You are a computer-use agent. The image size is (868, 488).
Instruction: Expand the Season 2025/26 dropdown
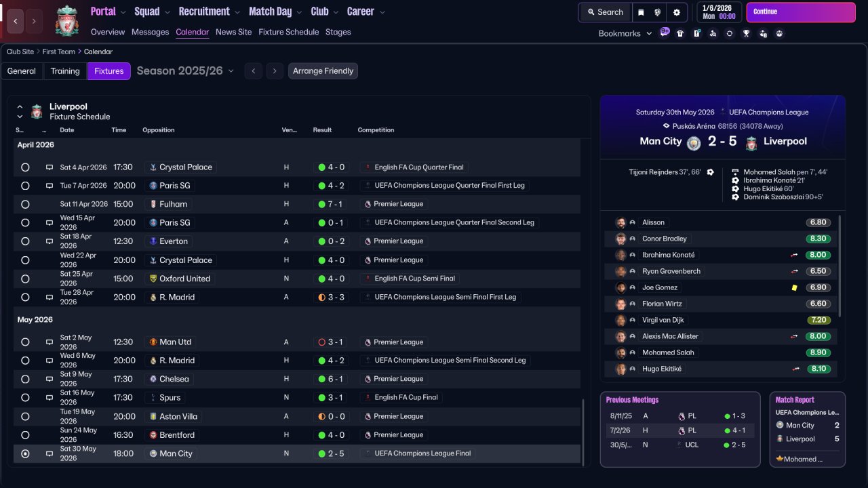pyautogui.click(x=185, y=71)
